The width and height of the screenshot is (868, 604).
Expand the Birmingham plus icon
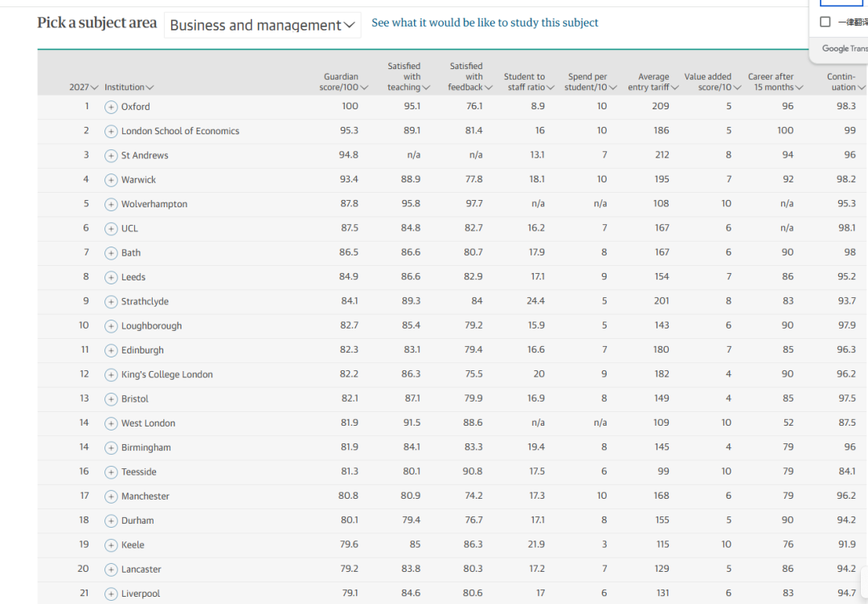click(111, 448)
